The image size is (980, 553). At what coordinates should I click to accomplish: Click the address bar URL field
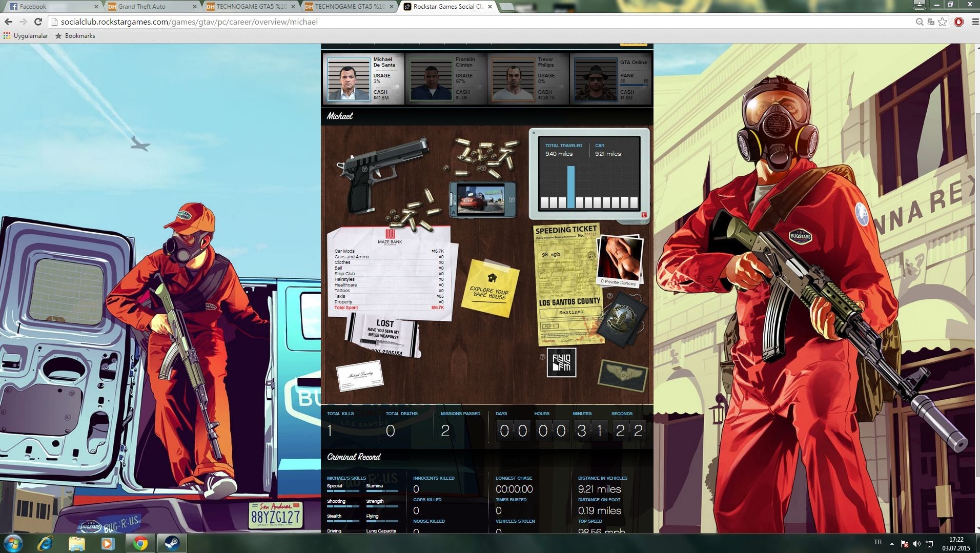point(482,22)
